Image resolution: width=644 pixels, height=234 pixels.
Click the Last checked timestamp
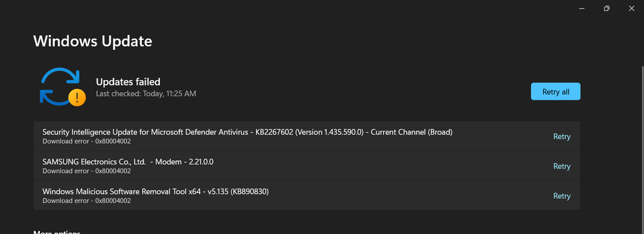(146, 94)
